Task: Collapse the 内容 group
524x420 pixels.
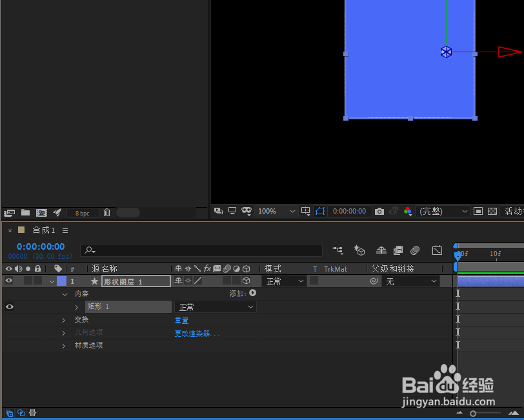Action: point(65,294)
